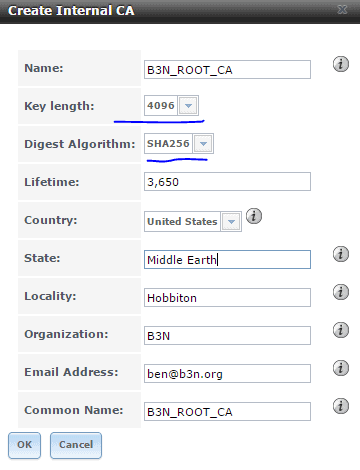Viewport: 360px width, 470px height.
Task: Open the Country dropdown showing United States
Action: pos(231,221)
